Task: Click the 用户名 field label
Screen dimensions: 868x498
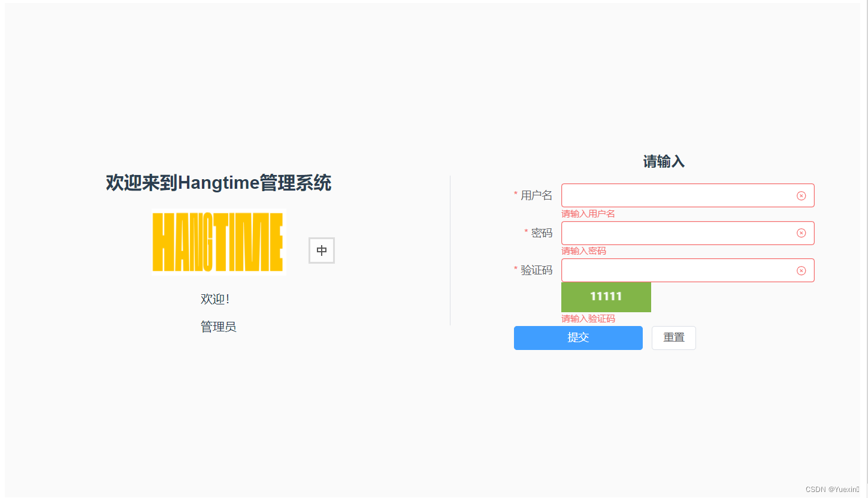Action: [537, 195]
